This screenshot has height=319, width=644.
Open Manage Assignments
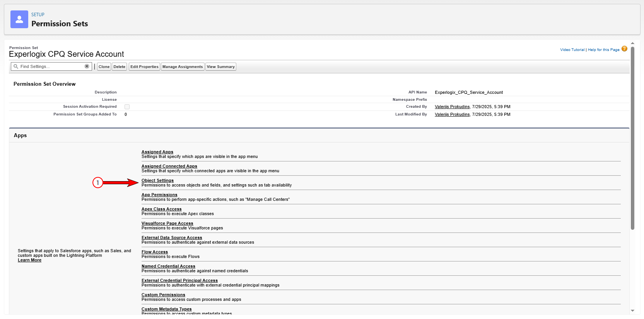pyautogui.click(x=183, y=67)
